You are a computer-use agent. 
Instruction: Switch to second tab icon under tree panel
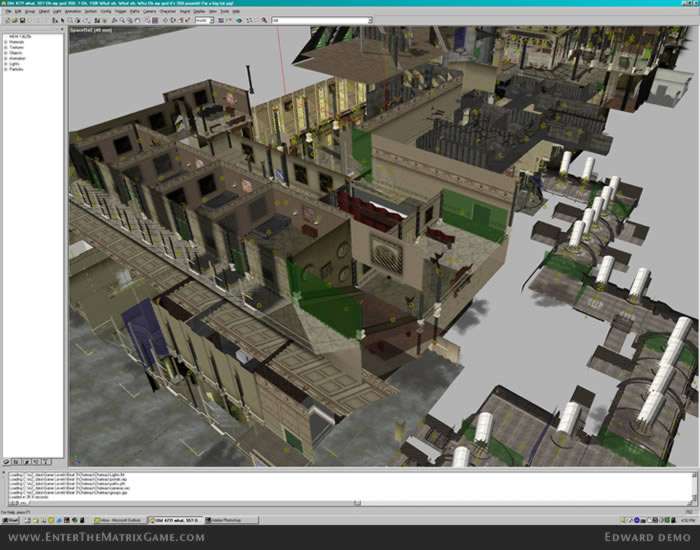17,462
